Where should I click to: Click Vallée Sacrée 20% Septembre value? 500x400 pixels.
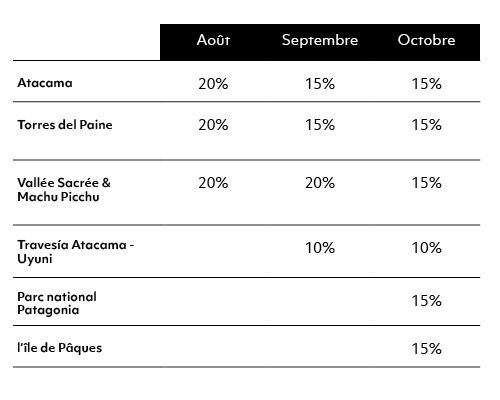(x=320, y=183)
